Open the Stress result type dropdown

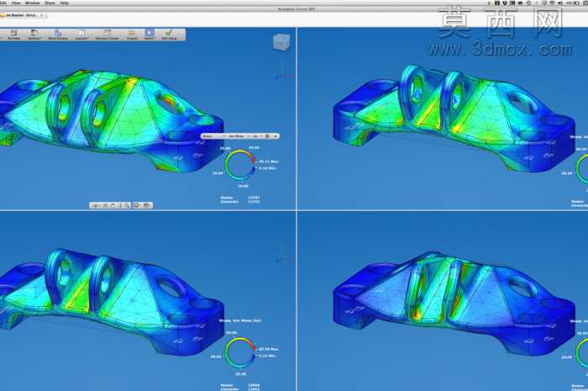213,136
